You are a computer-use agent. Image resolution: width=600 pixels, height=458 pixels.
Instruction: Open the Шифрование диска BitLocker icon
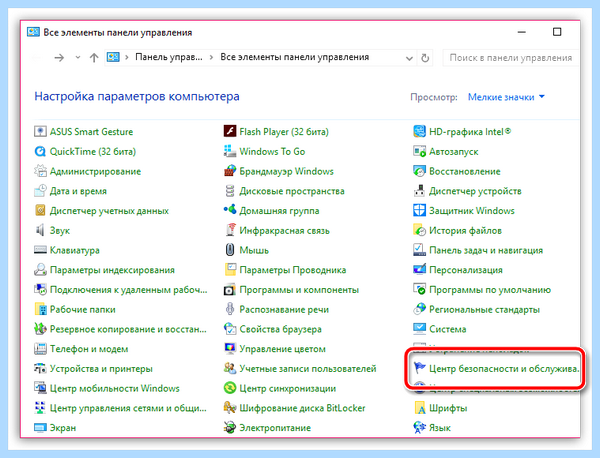coord(230,407)
